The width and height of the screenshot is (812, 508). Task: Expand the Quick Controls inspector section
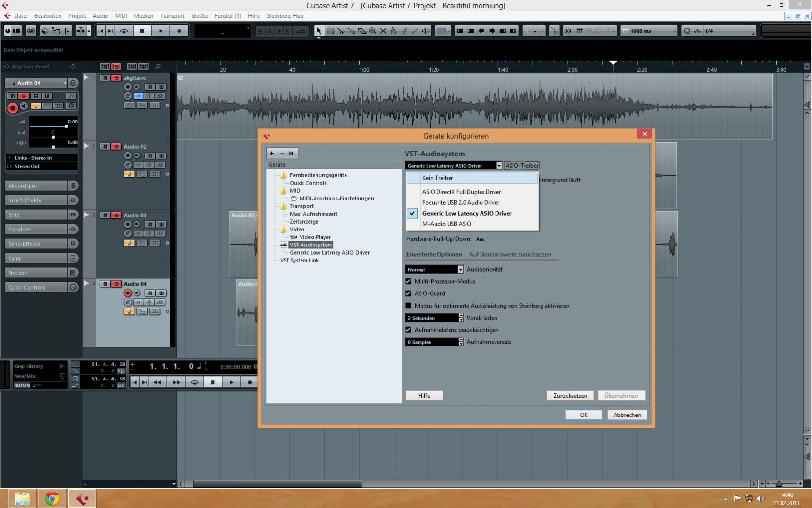(41, 287)
